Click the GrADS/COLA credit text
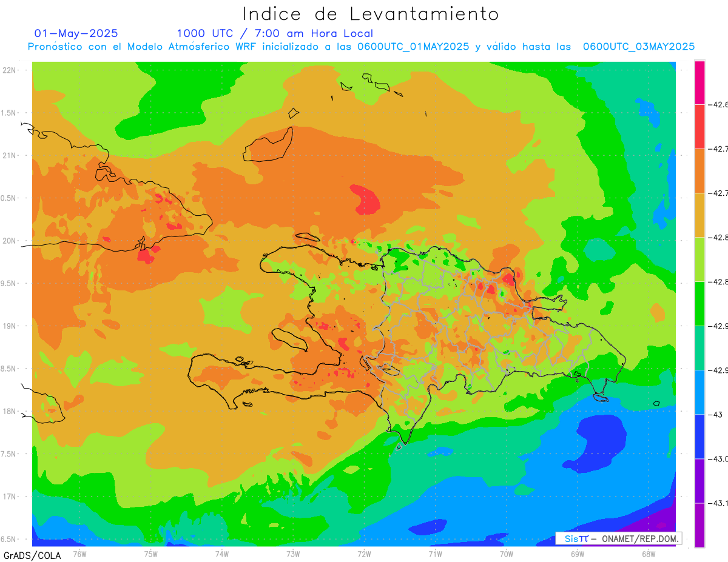Viewport: 728px width, 562px height. (32, 555)
